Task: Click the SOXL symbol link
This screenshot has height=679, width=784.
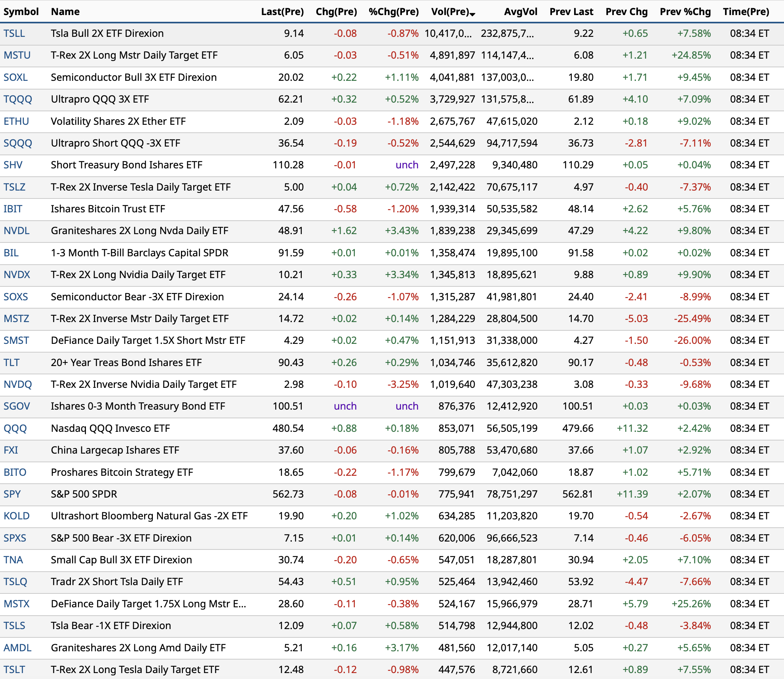Action: (x=16, y=77)
